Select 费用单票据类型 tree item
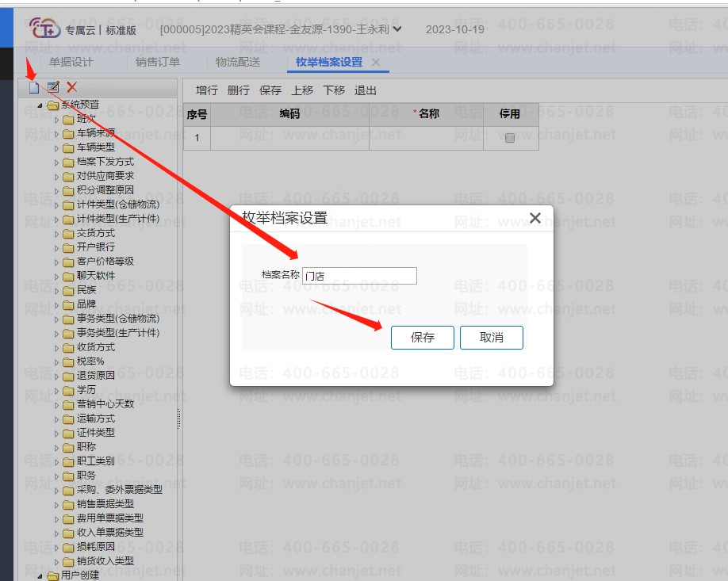 pos(110,518)
